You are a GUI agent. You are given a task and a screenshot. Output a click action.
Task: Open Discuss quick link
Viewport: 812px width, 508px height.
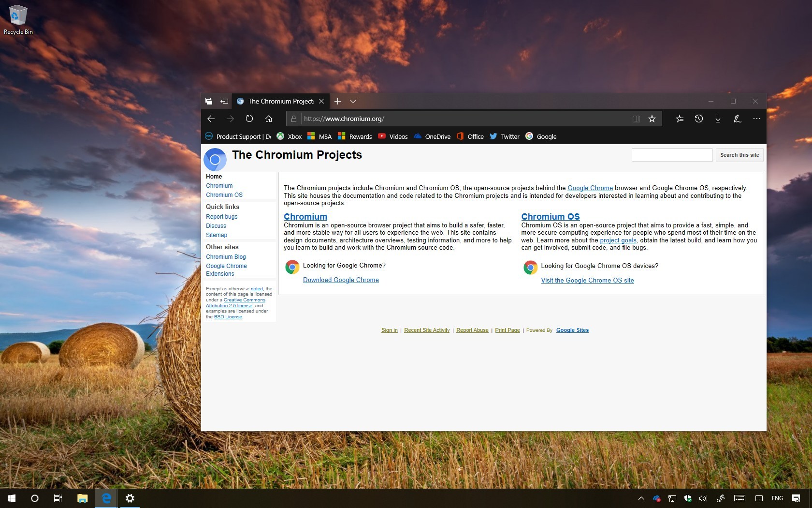pyautogui.click(x=216, y=226)
